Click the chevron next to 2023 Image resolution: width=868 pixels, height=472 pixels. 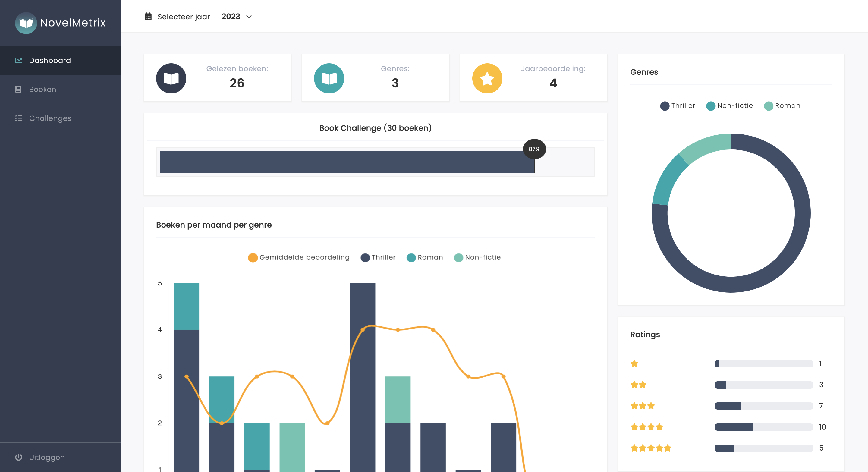[x=249, y=17]
